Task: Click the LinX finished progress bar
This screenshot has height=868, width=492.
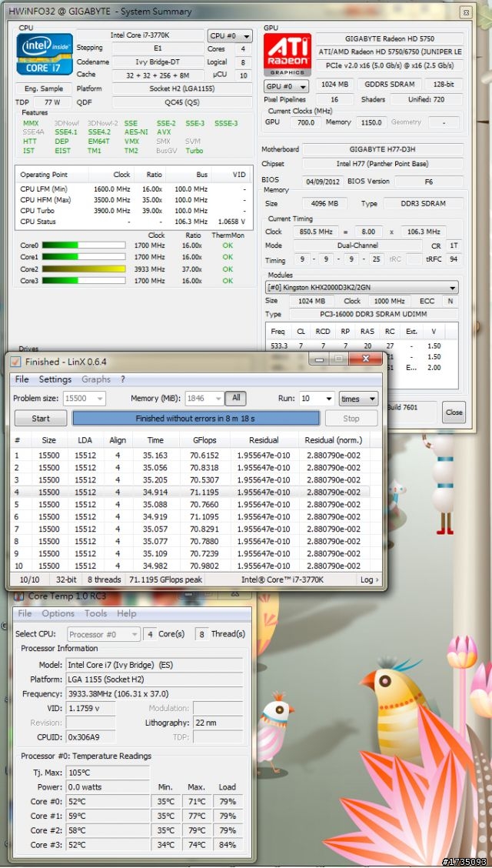Action: (196, 418)
